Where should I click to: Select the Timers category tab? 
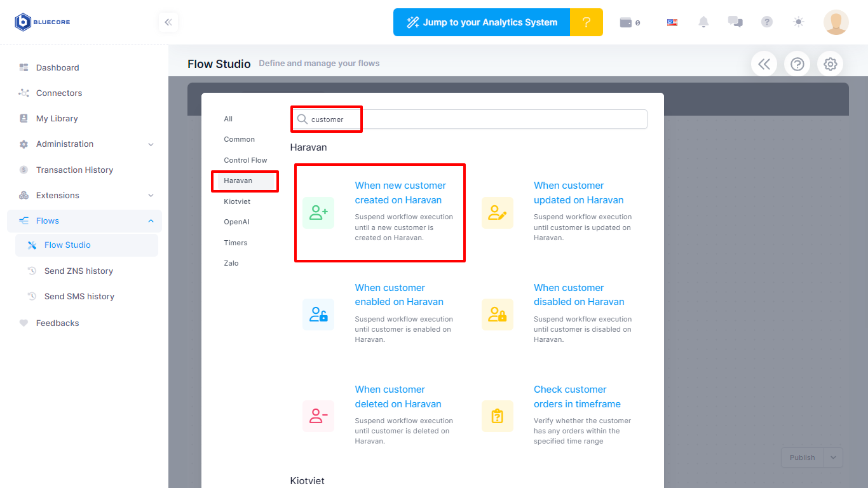pyautogui.click(x=236, y=243)
